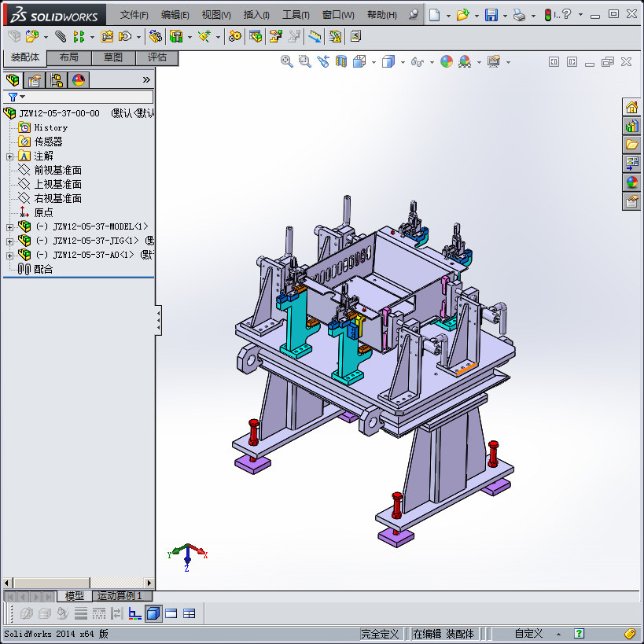Select the 模型 model tab

tap(75, 595)
